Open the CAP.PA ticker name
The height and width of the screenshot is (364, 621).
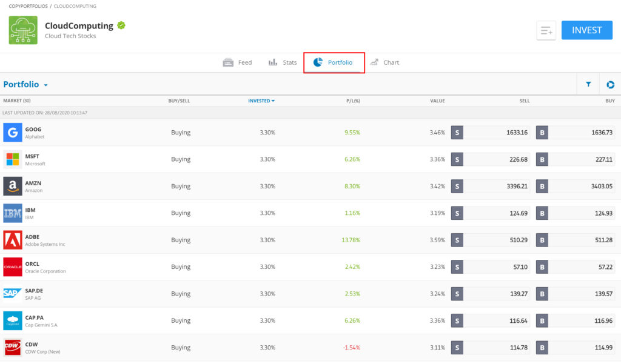coord(35,318)
